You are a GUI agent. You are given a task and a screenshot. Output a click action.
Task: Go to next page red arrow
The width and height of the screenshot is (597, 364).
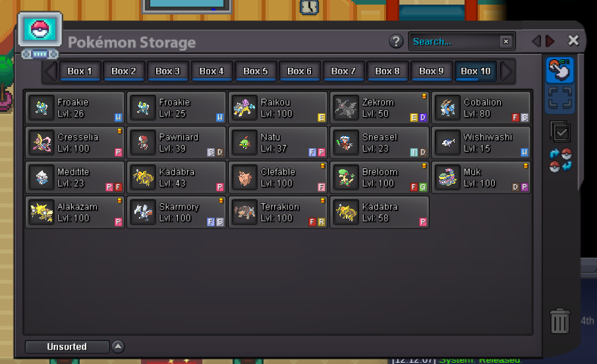[550, 41]
